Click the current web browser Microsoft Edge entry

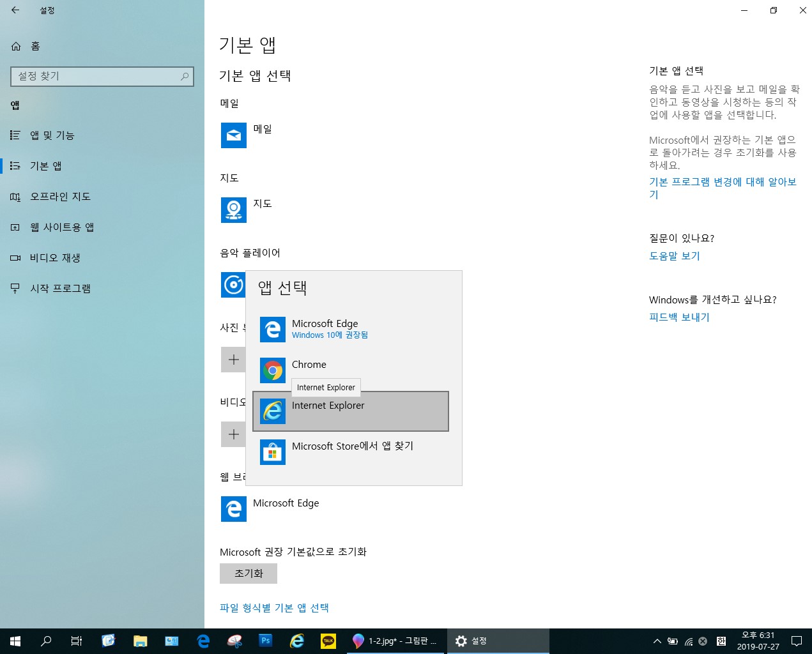click(270, 509)
